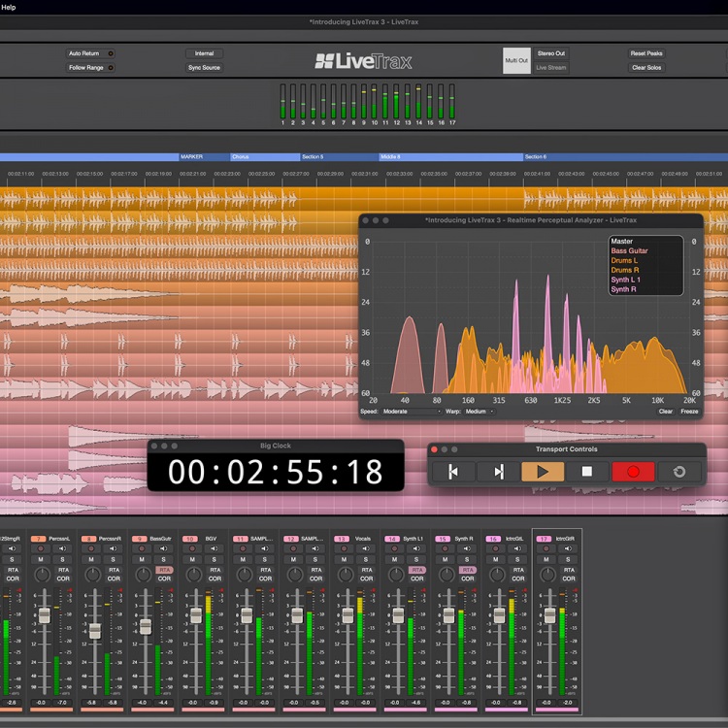Toggle COR on channel 15 Synth R
The width and height of the screenshot is (728, 728).
[468, 579]
